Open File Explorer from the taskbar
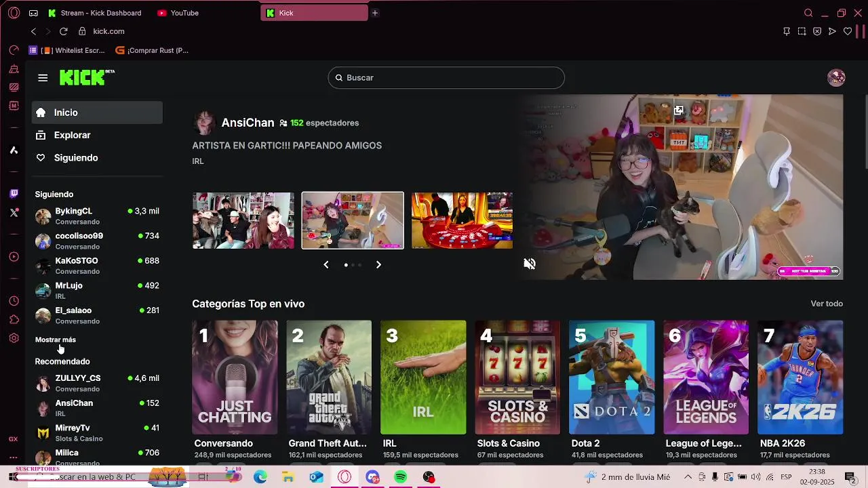The width and height of the screenshot is (868, 488). [x=288, y=477]
